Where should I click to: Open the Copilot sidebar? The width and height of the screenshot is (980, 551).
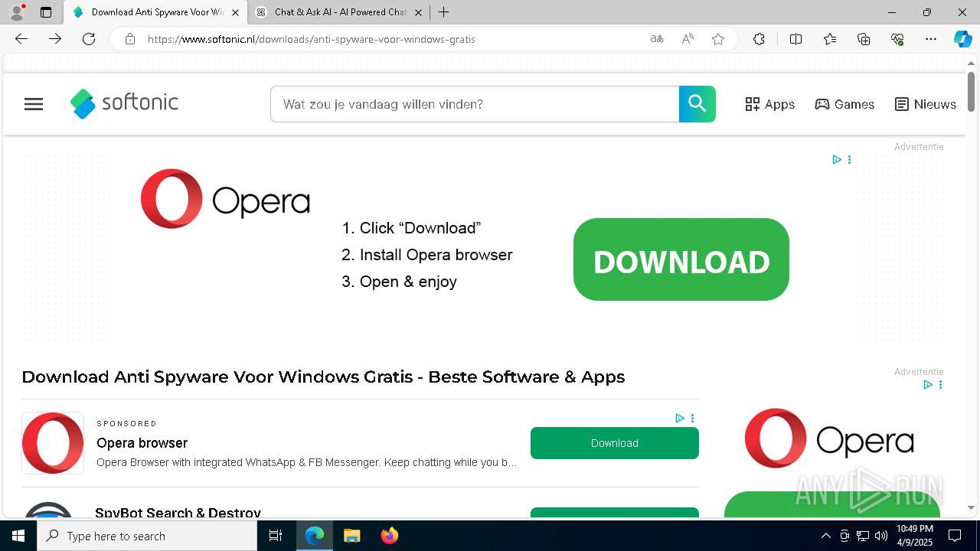pos(962,39)
